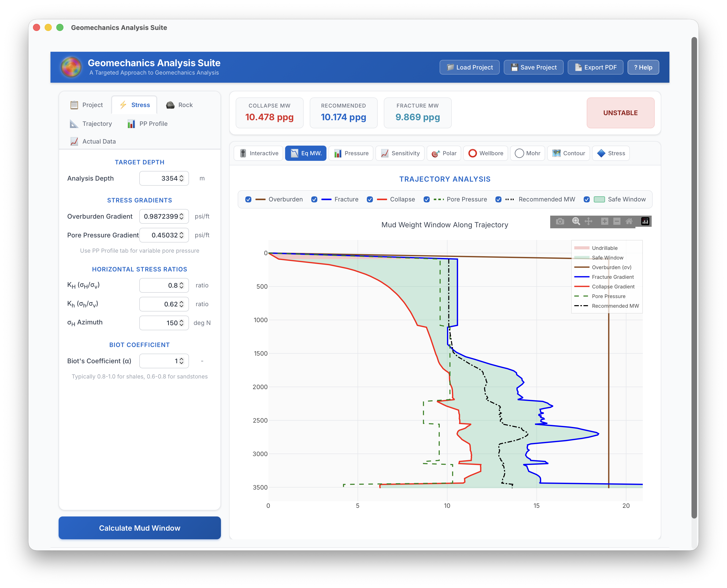Image resolution: width=727 pixels, height=588 pixels.
Task: Switch to the Rock tab
Action: (179, 105)
